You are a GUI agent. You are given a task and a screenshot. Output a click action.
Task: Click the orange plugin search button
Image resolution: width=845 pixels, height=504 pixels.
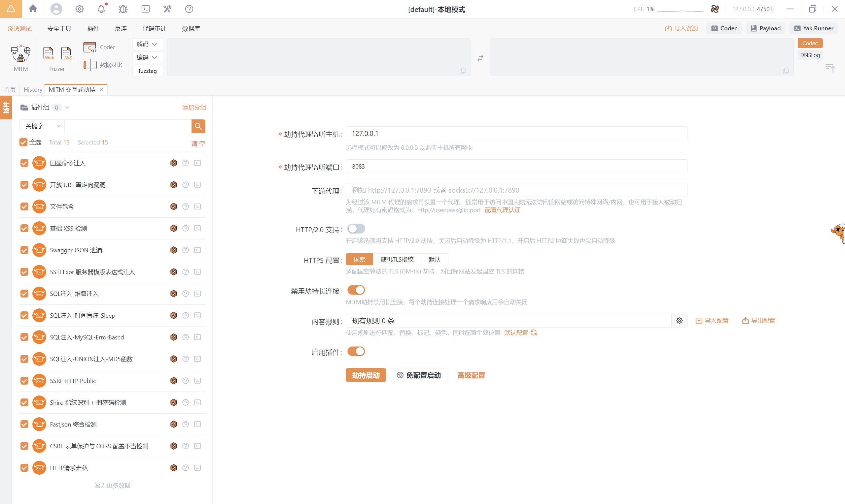tap(198, 126)
